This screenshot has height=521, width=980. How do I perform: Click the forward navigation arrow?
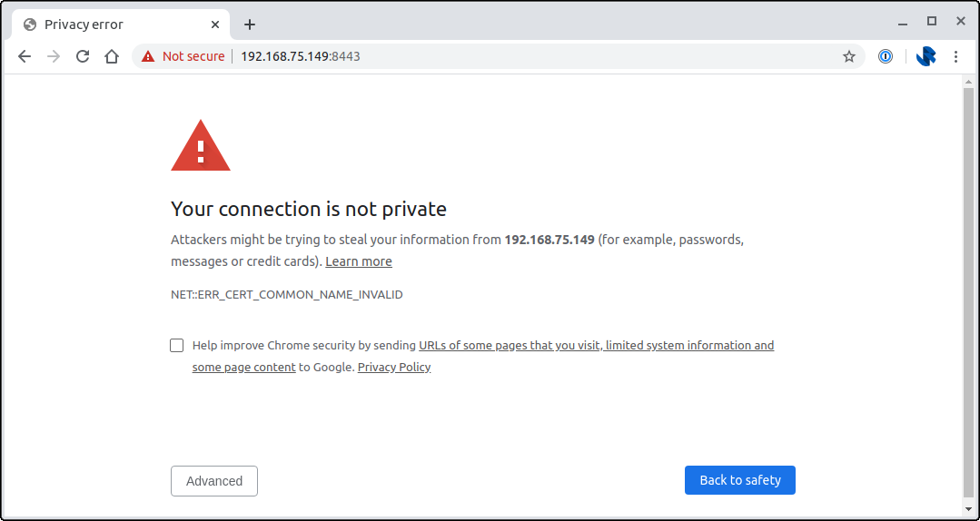pos(54,56)
